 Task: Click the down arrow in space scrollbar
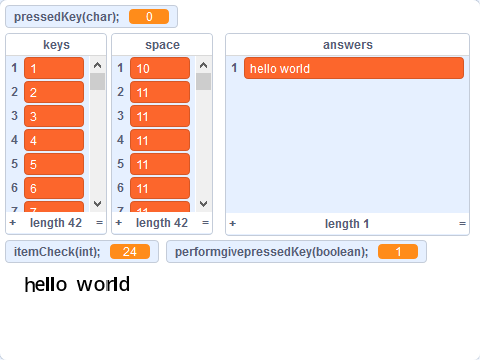tap(203, 204)
